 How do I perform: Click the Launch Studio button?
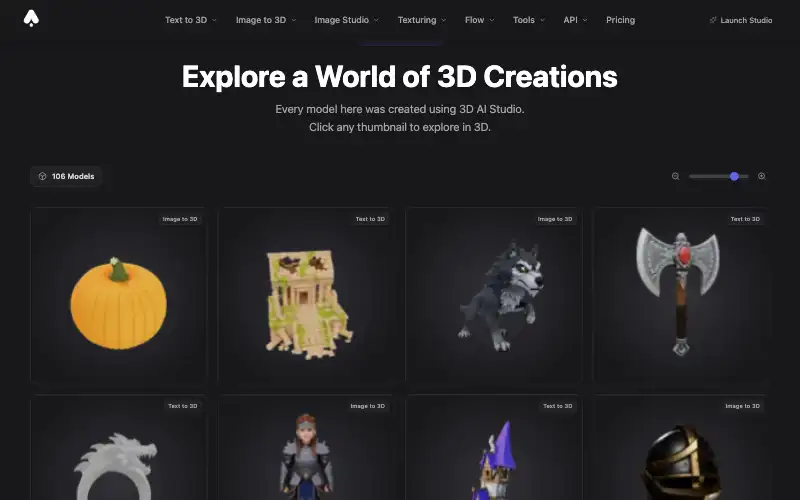click(x=740, y=20)
